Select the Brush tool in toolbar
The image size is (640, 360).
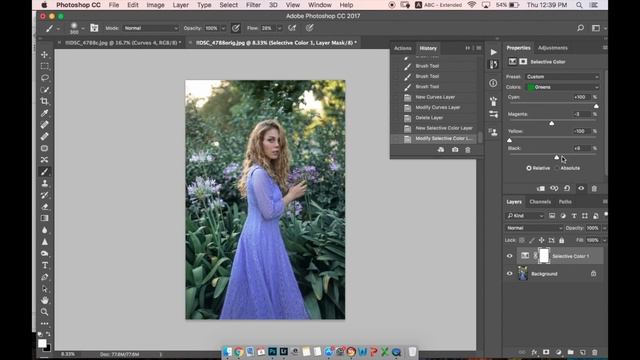(45, 171)
